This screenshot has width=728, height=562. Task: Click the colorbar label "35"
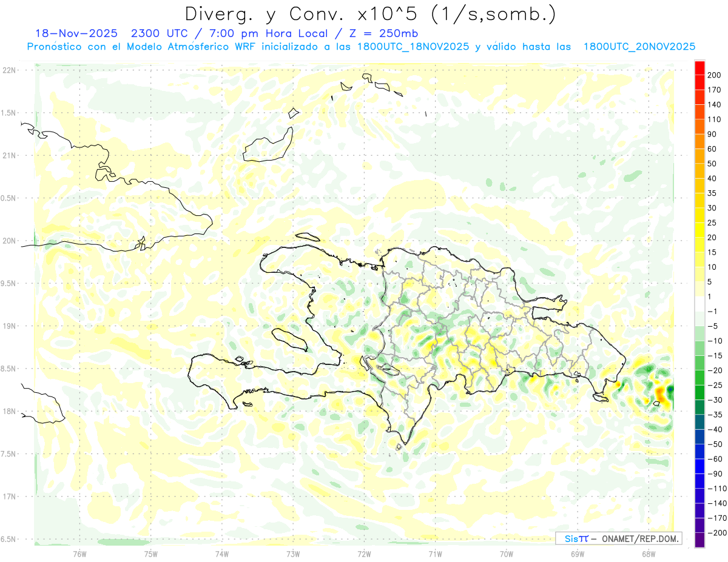click(x=713, y=193)
